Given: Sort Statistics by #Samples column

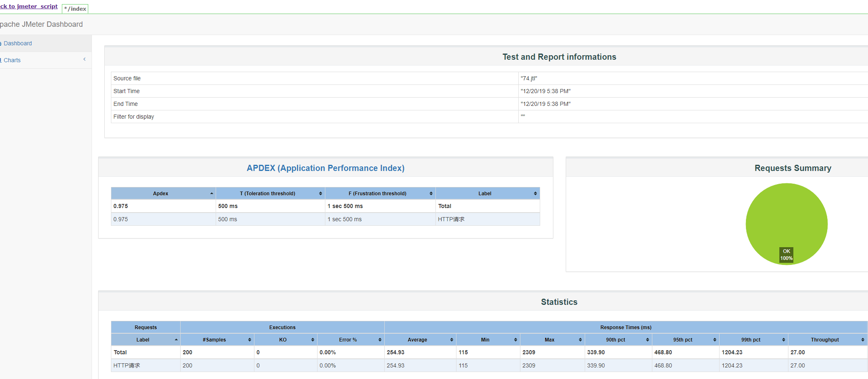Looking at the screenshot, I should pos(217,339).
